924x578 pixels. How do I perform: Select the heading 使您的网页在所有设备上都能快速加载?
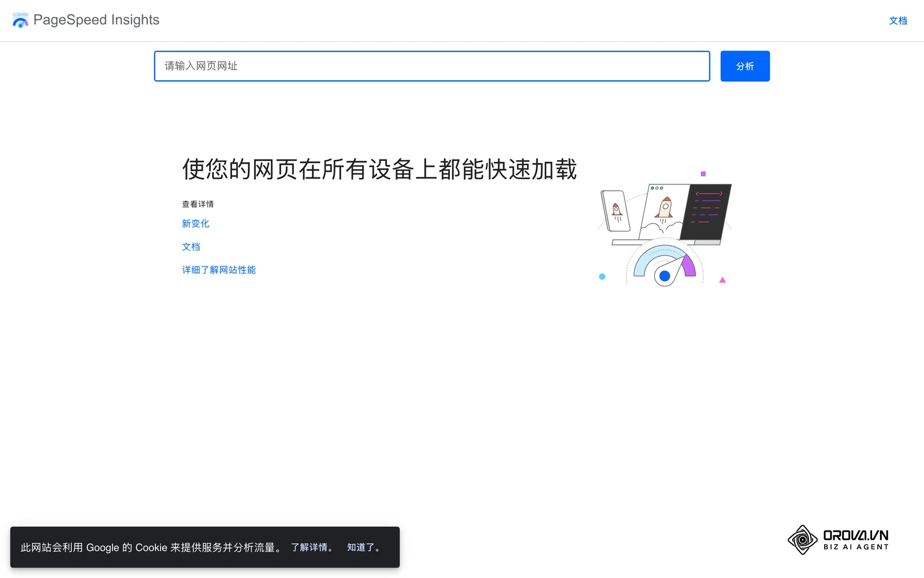[x=379, y=169]
